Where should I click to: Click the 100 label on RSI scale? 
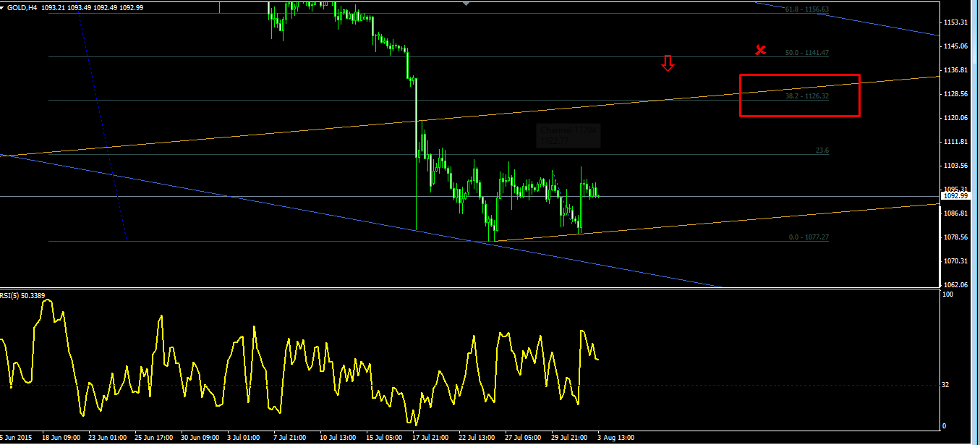pos(947,294)
